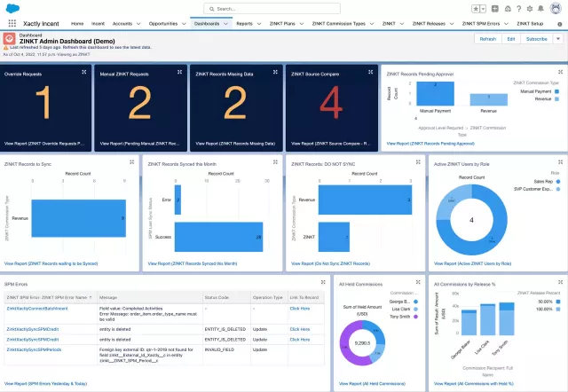Click the Revenue bar in Records to Sync chart
Image resolution: width=568 pixels, height=392 pixels.
(x=79, y=218)
